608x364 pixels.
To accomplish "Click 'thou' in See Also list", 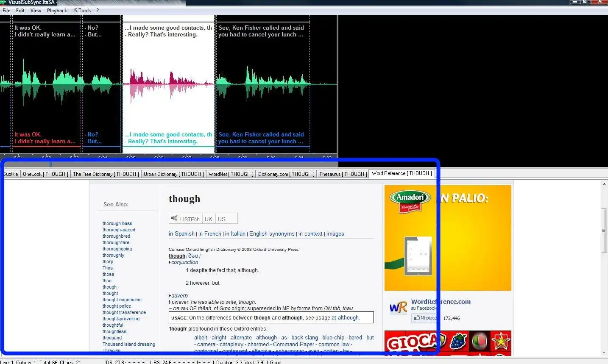I will pyautogui.click(x=107, y=281).
